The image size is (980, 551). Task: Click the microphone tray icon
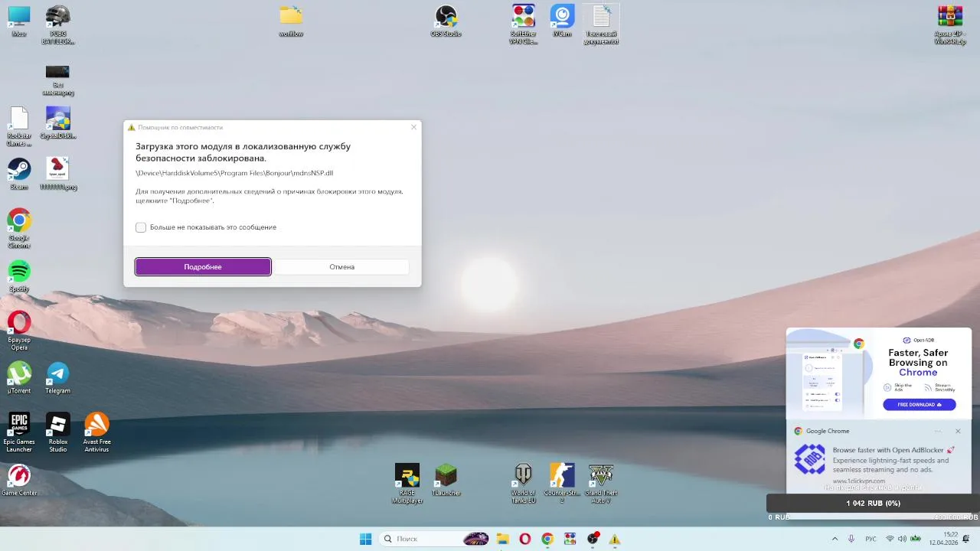(851, 539)
